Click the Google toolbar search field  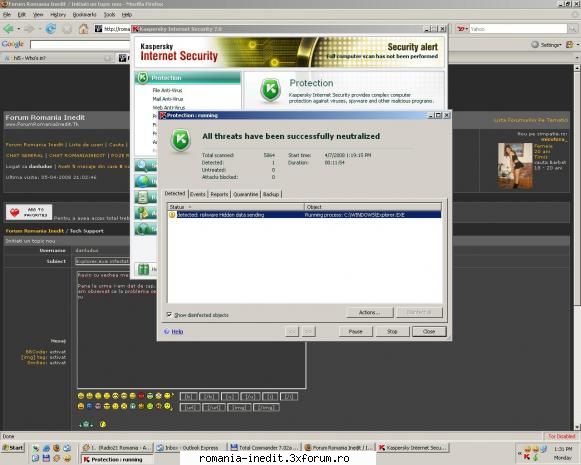[80, 44]
